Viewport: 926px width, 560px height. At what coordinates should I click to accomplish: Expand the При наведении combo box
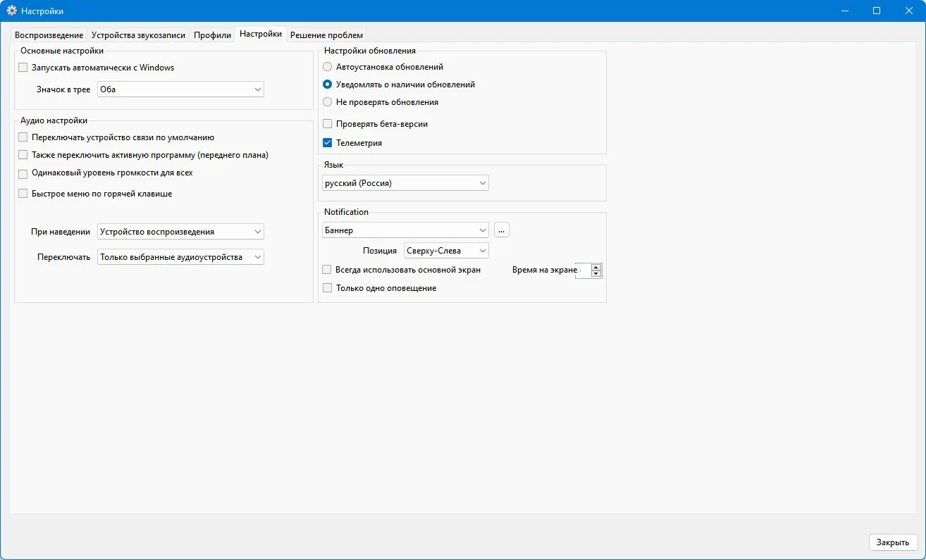click(x=180, y=232)
